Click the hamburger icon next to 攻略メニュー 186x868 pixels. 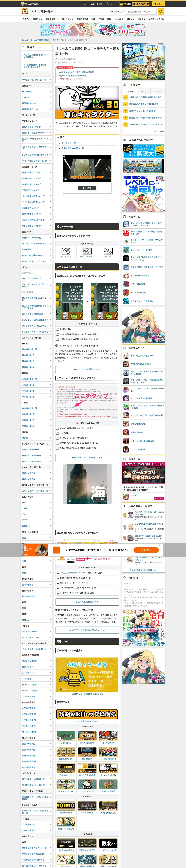pyautogui.click(x=23, y=47)
